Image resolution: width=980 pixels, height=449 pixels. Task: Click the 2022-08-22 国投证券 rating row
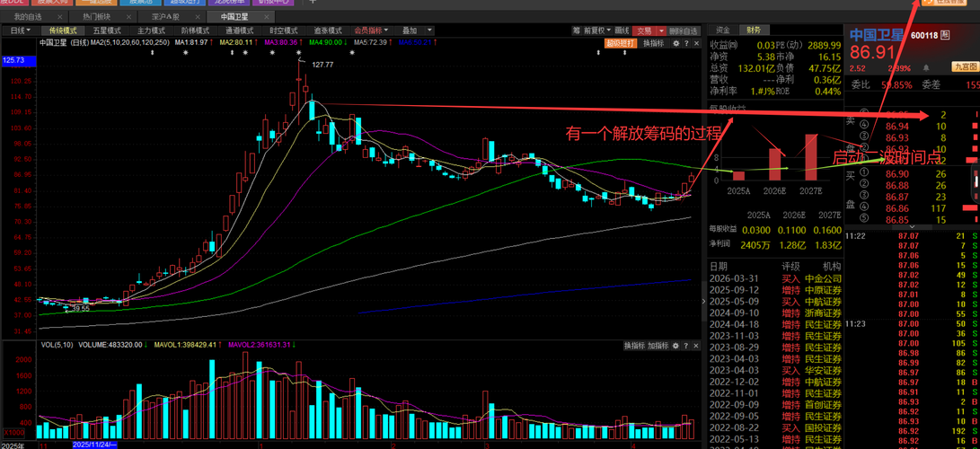[775, 427]
